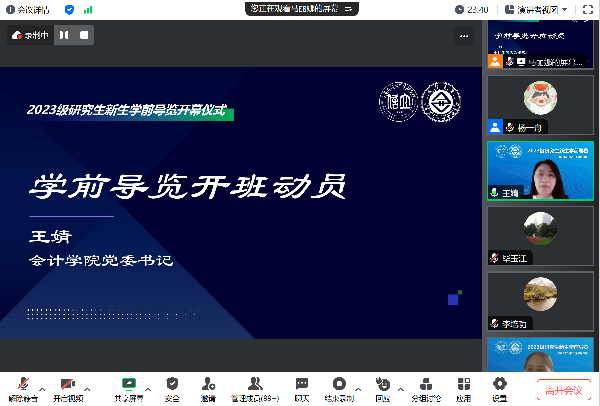Open meeting Settings gear

499,384
